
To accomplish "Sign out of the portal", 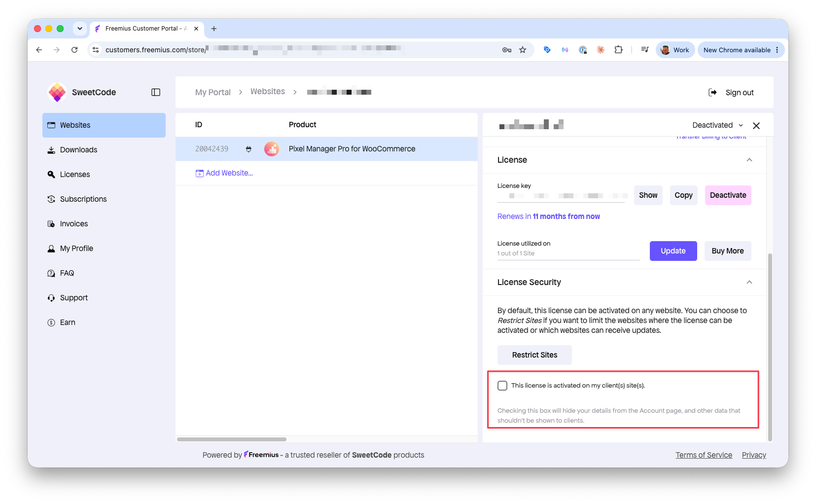I will (x=740, y=93).
